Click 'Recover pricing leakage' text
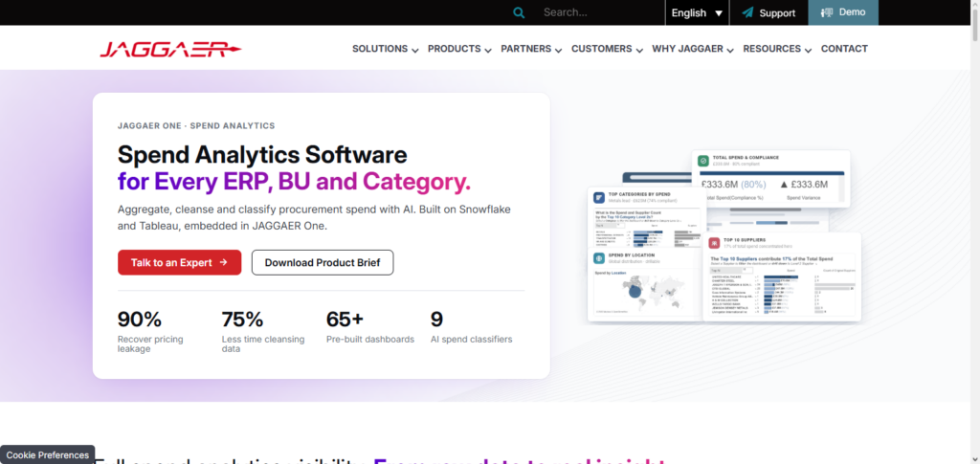980x464 pixels. pyautogui.click(x=150, y=344)
